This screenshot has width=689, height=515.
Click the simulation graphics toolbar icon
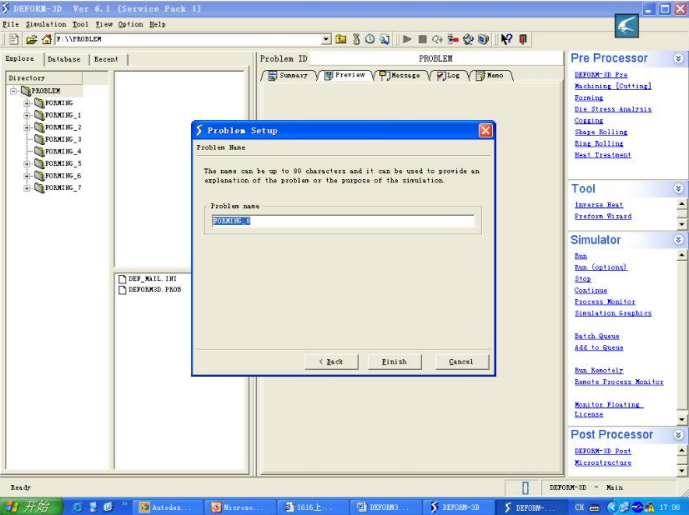click(468, 40)
